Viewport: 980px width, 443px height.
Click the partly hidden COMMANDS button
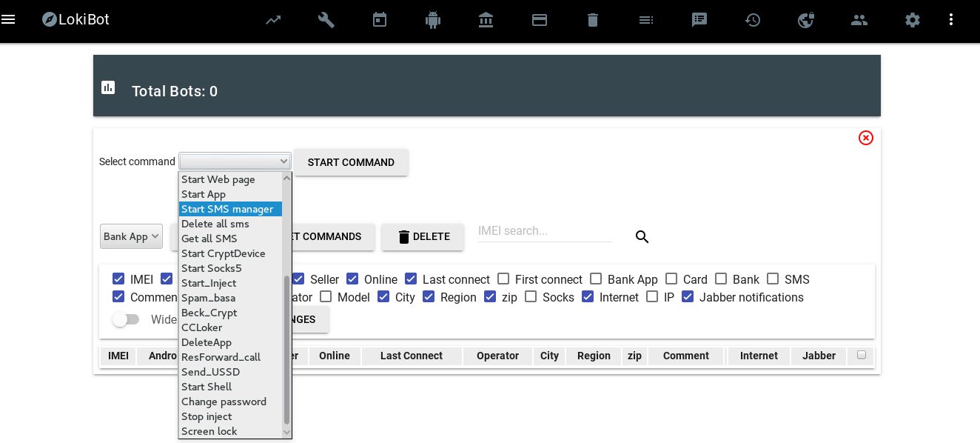(333, 237)
